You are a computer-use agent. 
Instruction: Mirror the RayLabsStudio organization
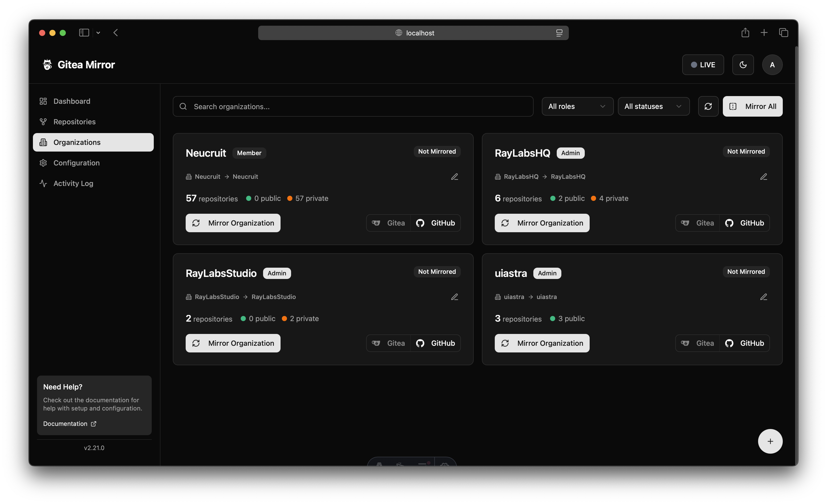click(x=233, y=343)
